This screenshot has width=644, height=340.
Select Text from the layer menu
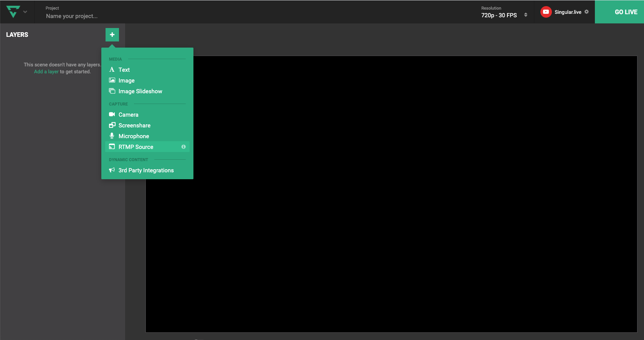tap(147, 70)
